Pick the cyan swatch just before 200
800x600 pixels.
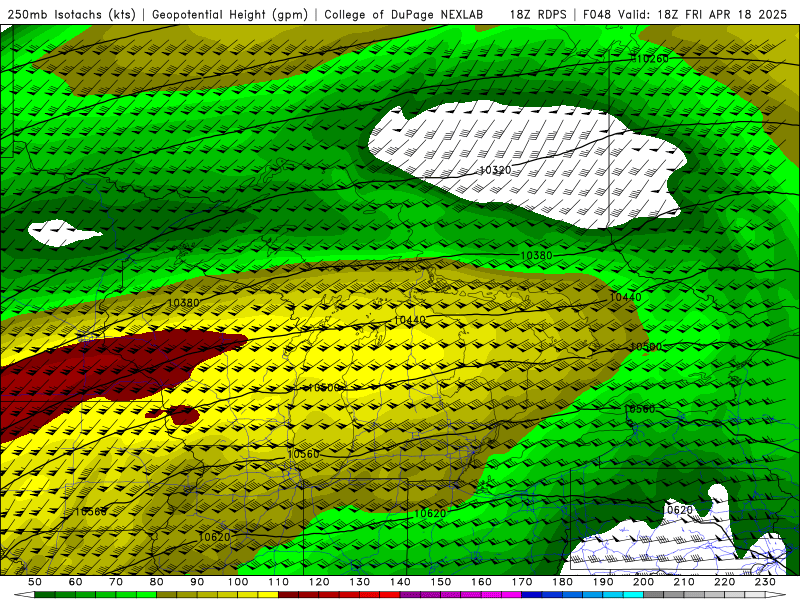(634, 595)
